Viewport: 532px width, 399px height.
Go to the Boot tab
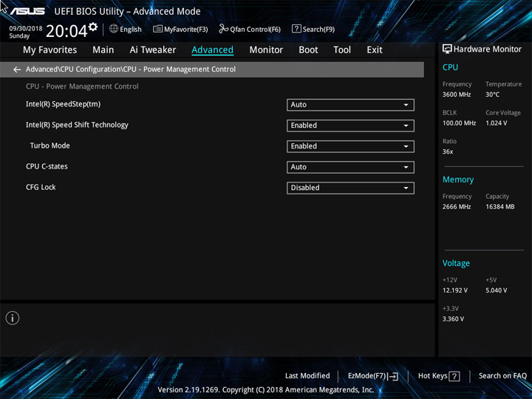coord(308,50)
